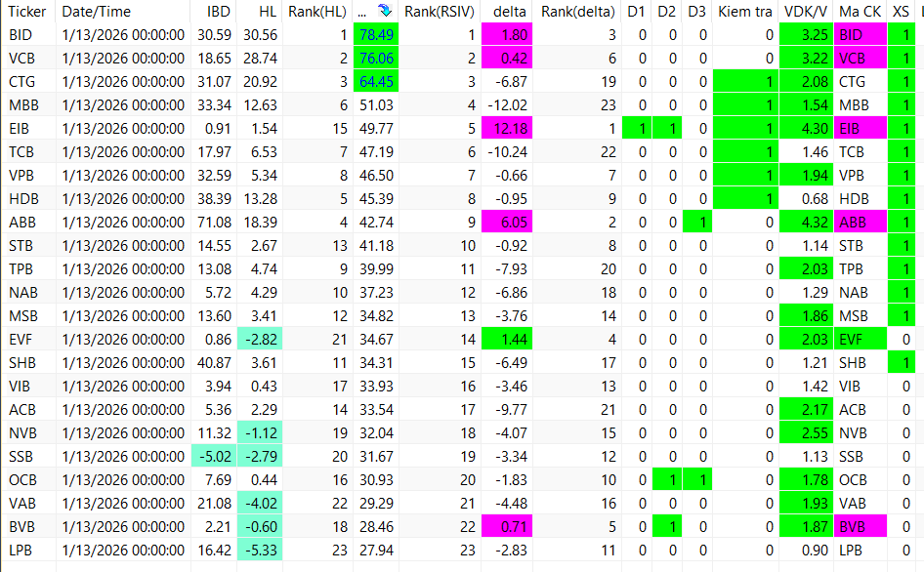Sort by Rank(RSIV) column header
The image size is (924, 572).
pos(439,11)
